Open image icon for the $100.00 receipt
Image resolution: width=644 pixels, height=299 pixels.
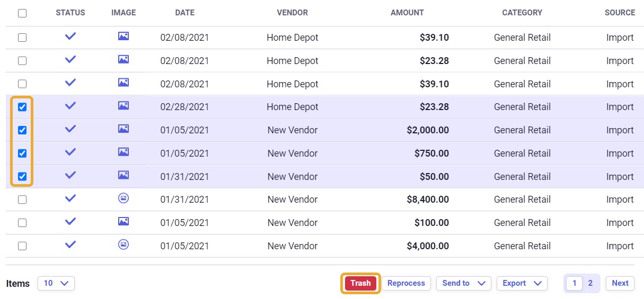click(123, 221)
